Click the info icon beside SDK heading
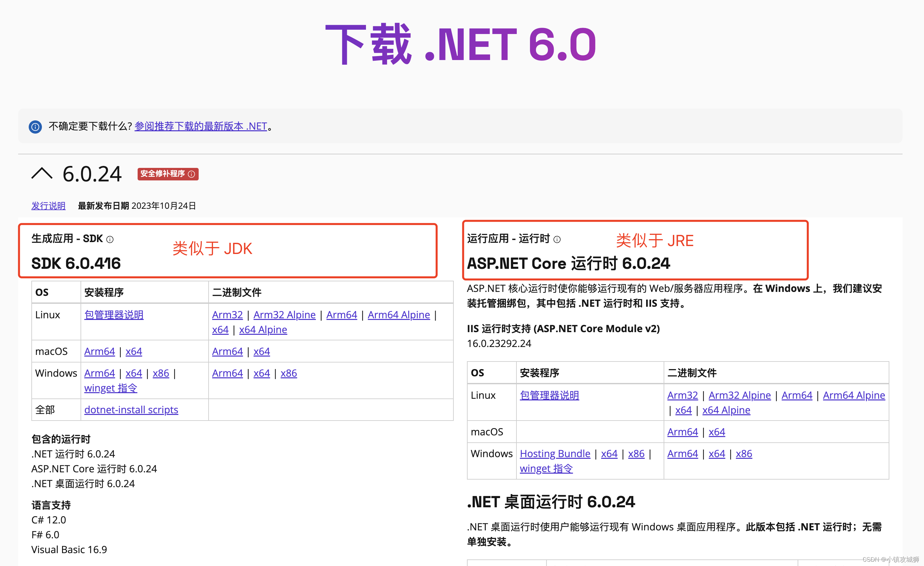 point(110,239)
